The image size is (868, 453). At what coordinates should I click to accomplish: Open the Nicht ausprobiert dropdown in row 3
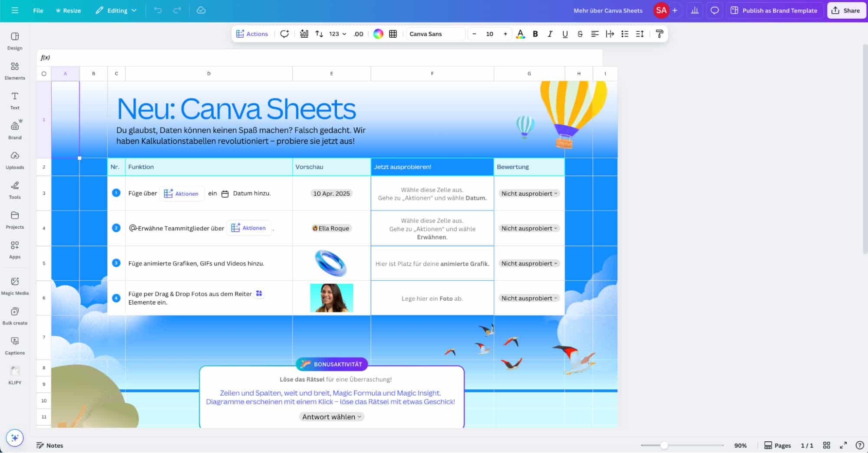[529, 194]
